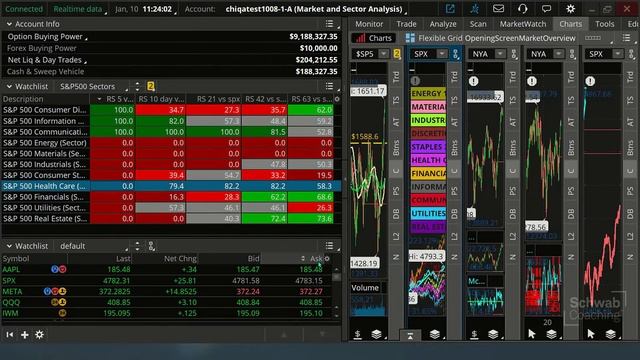Screen dimensions: 640x360
Task: Click the Realtime data status button
Action: tap(78, 9)
